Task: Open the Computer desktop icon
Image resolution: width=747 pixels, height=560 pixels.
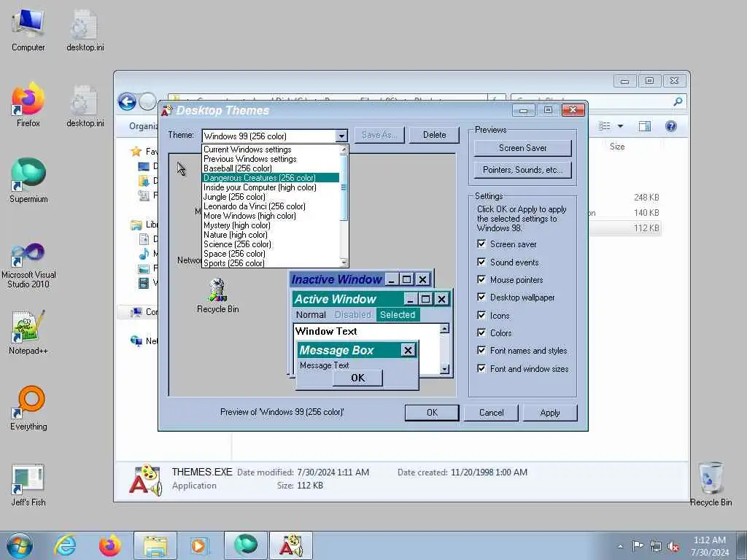Action: [28, 30]
